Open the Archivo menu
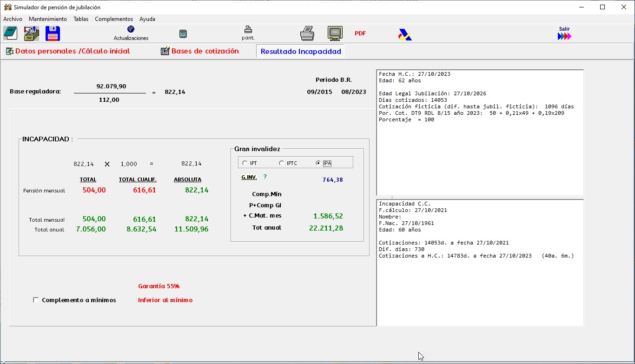This screenshot has width=635, height=364. 13,19
